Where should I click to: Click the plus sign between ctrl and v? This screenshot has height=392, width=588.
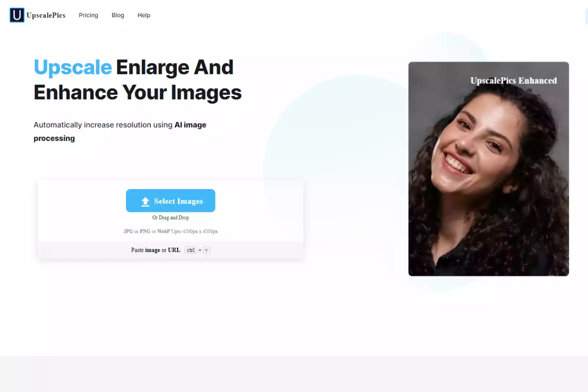pos(200,250)
